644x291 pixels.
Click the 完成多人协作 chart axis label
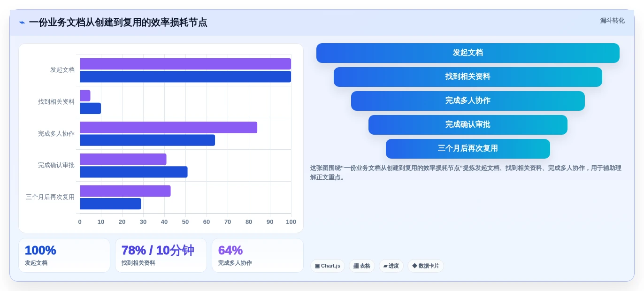[56, 134]
